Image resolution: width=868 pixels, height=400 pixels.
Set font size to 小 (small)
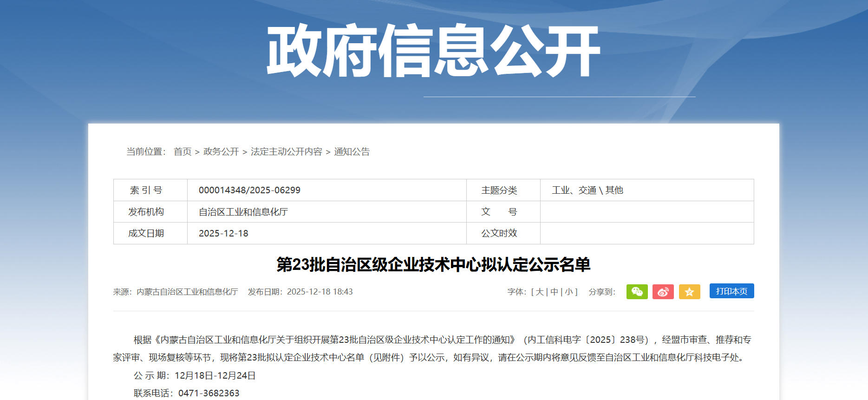click(569, 292)
